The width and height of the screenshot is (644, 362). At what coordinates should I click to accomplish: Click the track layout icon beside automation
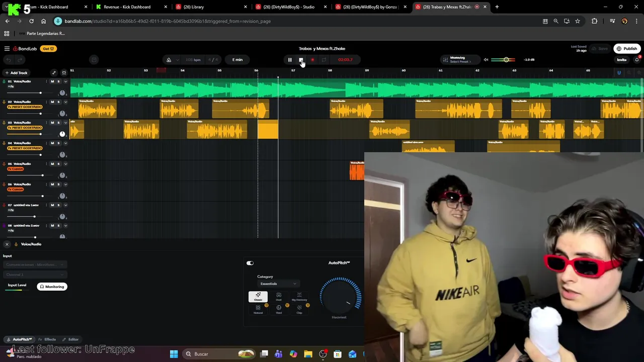[64, 73]
